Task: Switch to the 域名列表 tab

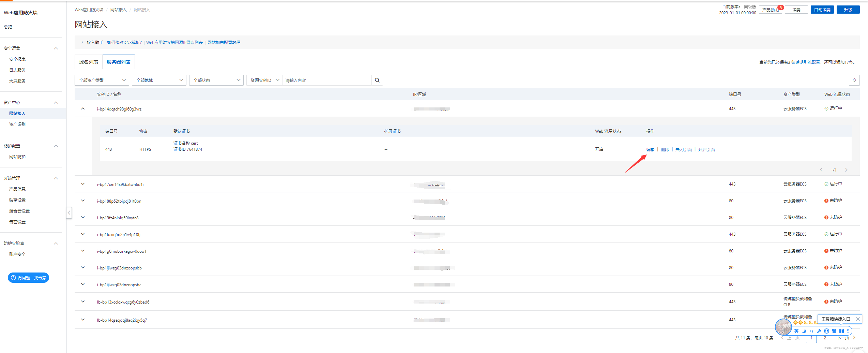Action: coord(89,62)
